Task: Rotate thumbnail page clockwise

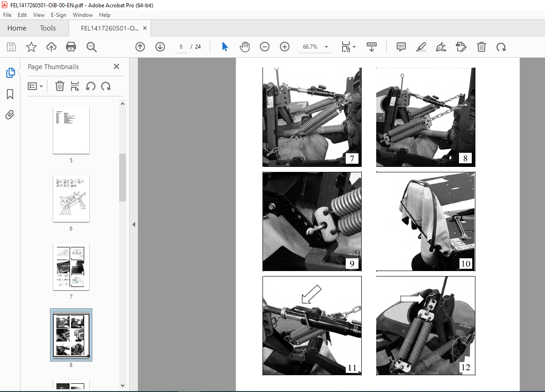Action: pyautogui.click(x=106, y=86)
